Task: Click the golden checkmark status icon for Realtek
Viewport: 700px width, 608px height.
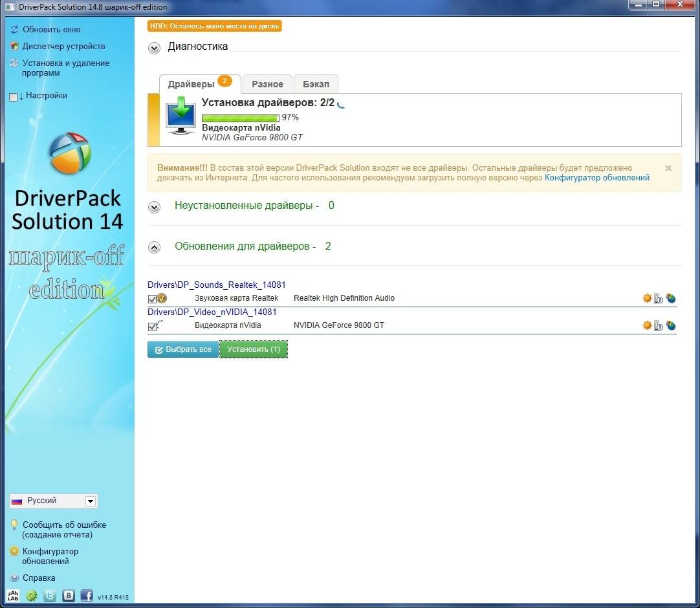Action: (x=162, y=298)
